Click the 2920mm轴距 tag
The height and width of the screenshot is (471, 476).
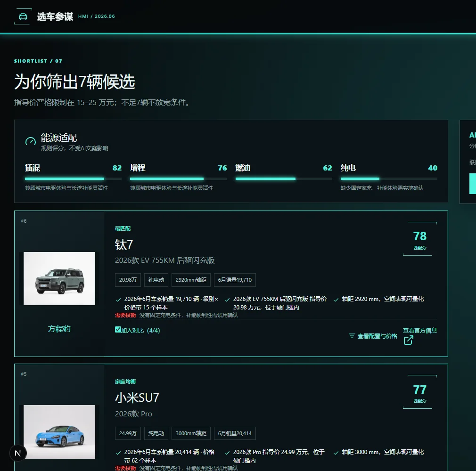click(x=191, y=280)
